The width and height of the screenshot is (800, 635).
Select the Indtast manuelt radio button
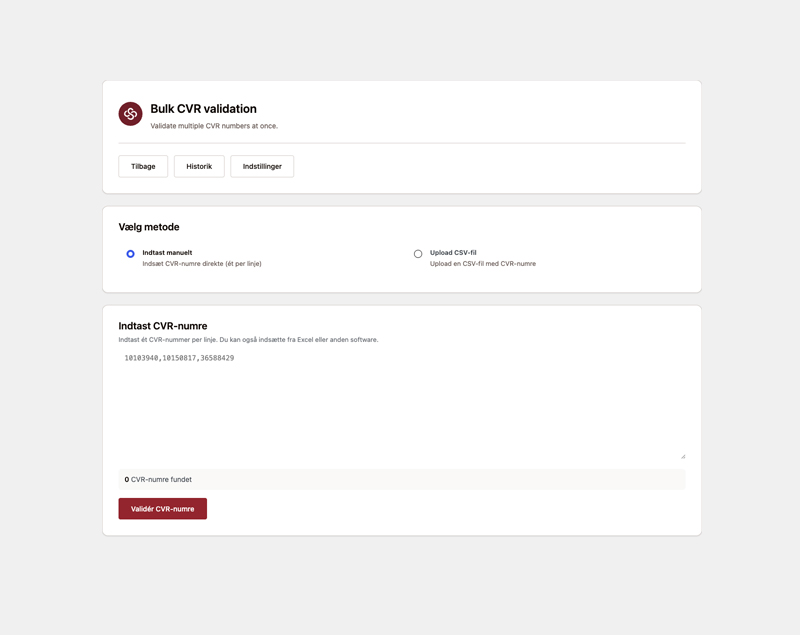131,253
